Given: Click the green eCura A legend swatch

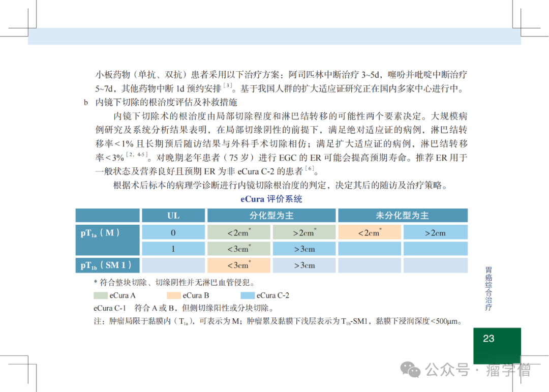Looking at the screenshot, I should pyautogui.click(x=101, y=296).
